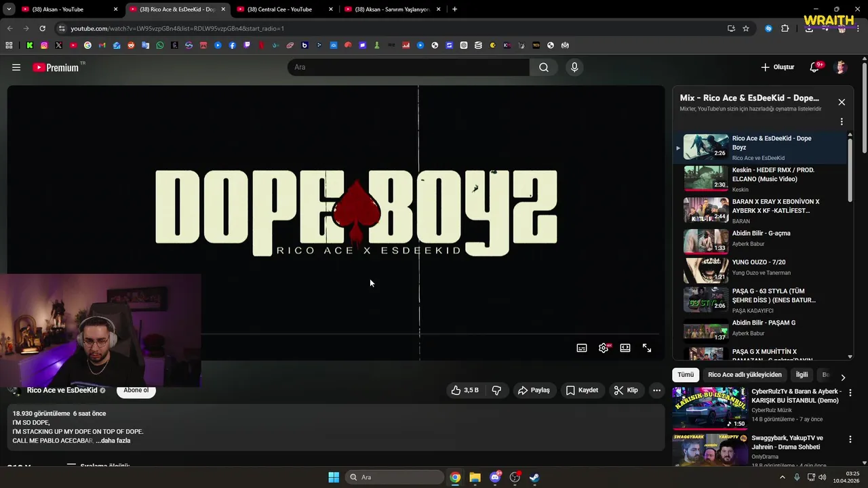Open the notifications bell
The height and width of the screenshot is (488, 868).
click(814, 67)
